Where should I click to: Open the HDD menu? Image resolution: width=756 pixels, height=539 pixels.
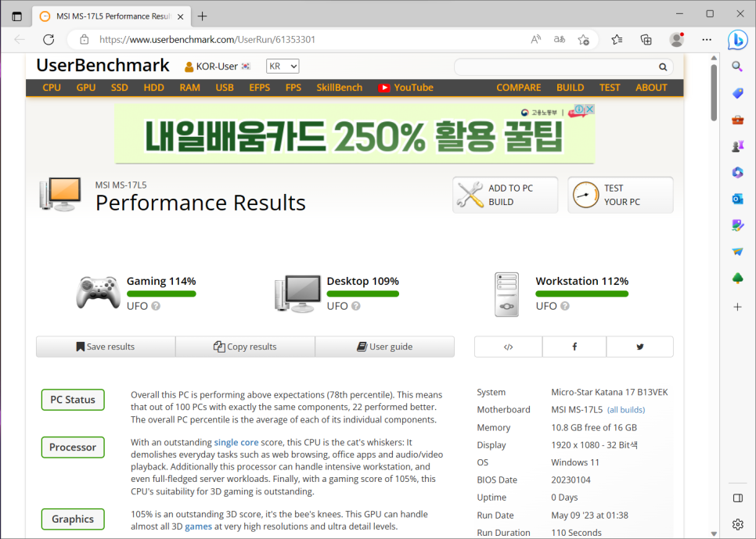pyautogui.click(x=154, y=88)
